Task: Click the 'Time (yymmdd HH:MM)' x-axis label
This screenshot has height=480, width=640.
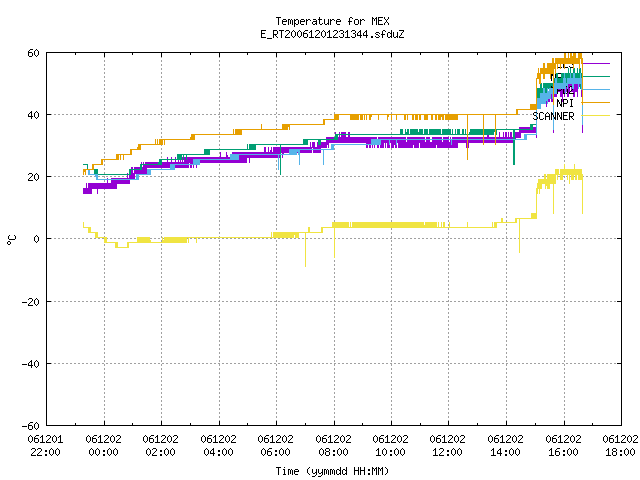Action: coord(332,471)
